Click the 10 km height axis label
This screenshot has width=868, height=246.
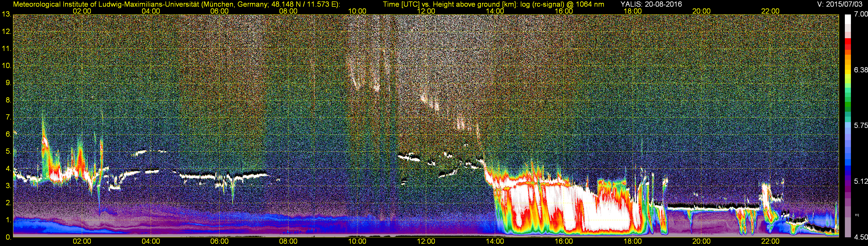6,66
